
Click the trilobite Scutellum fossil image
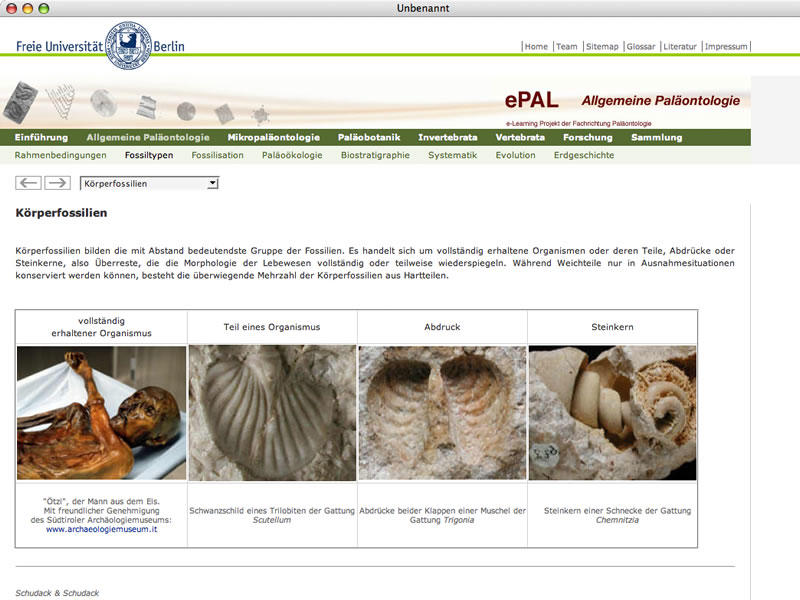click(272, 413)
